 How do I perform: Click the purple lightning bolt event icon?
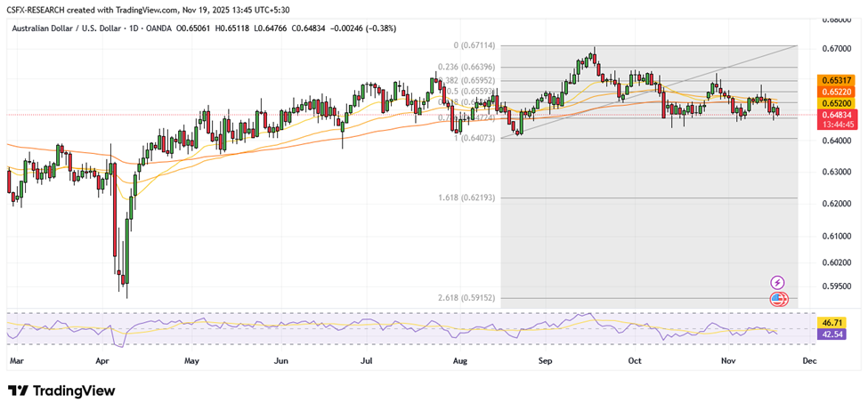[x=777, y=282]
